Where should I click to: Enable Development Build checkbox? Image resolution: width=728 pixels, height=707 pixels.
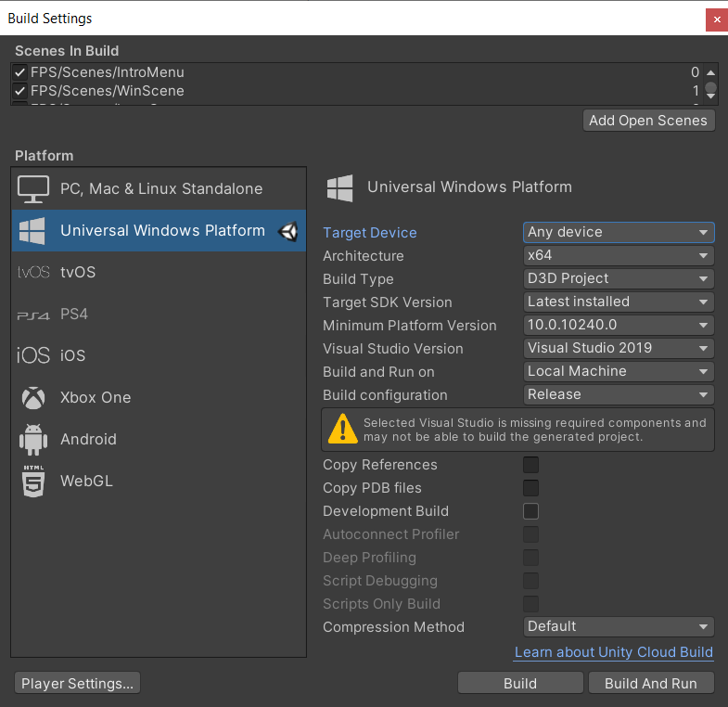530,511
